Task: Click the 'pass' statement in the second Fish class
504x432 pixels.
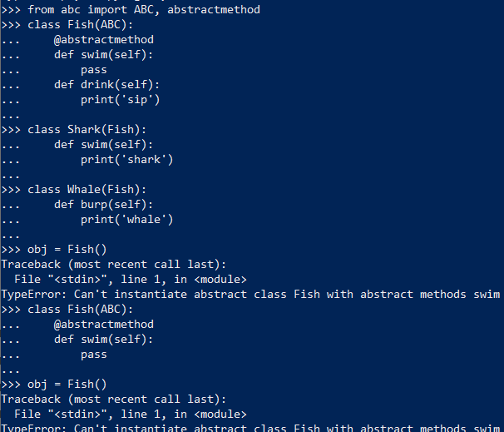Action: coord(93,354)
